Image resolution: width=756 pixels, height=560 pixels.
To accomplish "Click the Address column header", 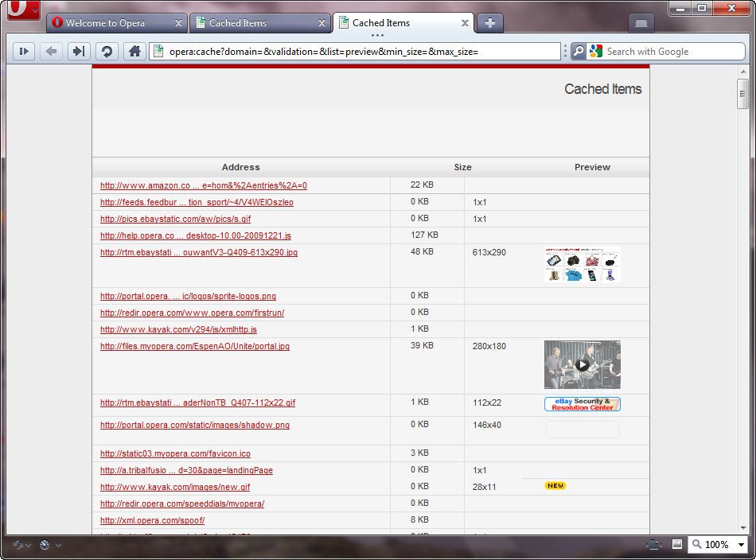I will 240,167.
